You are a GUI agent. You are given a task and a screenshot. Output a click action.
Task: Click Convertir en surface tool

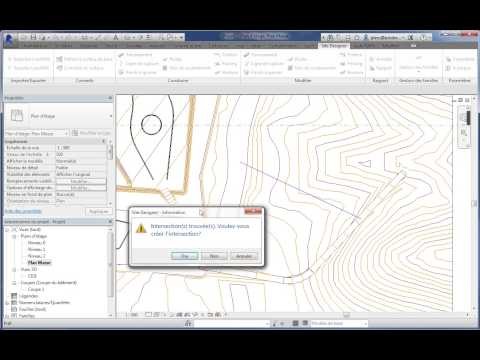click(x=80, y=68)
